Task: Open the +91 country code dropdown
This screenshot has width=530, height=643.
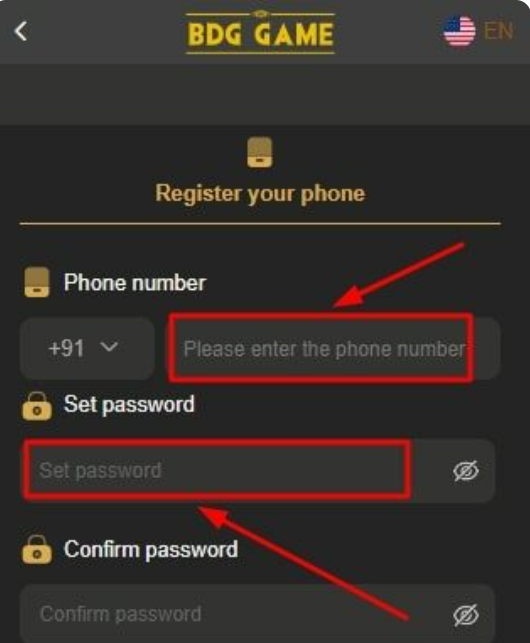Action: click(x=87, y=348)
